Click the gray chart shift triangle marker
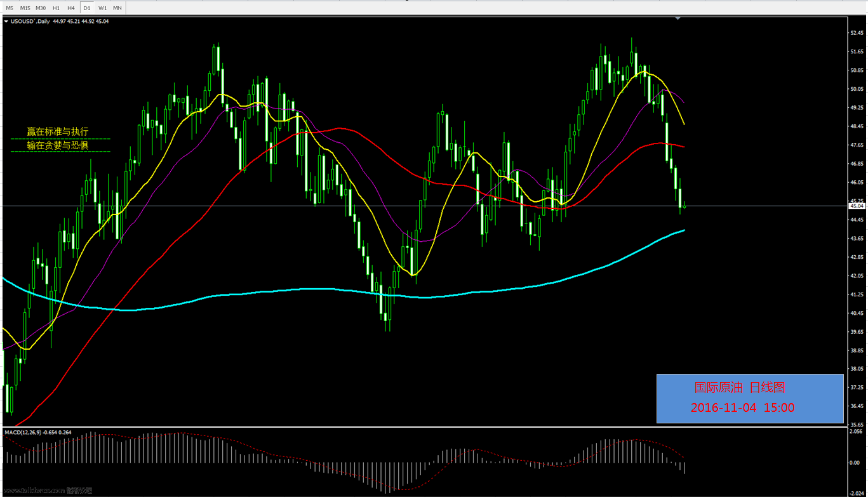This screenshot has width=868, height=497. (678, 18)
